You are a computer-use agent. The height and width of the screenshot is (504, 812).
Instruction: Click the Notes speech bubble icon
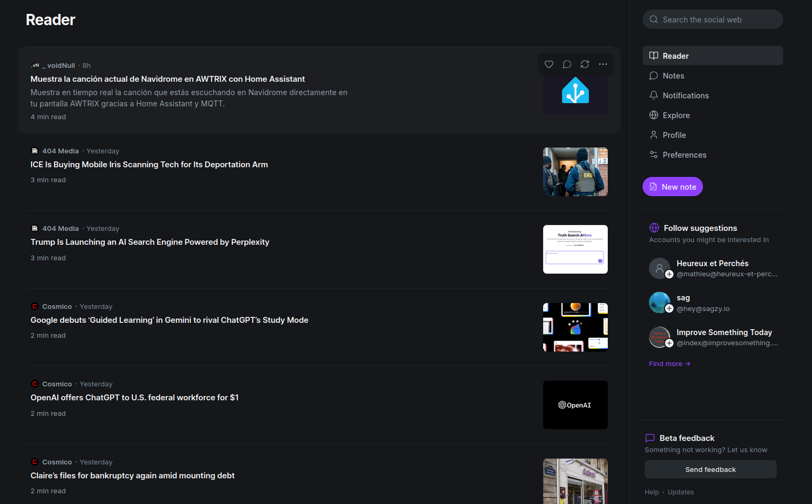654,75
